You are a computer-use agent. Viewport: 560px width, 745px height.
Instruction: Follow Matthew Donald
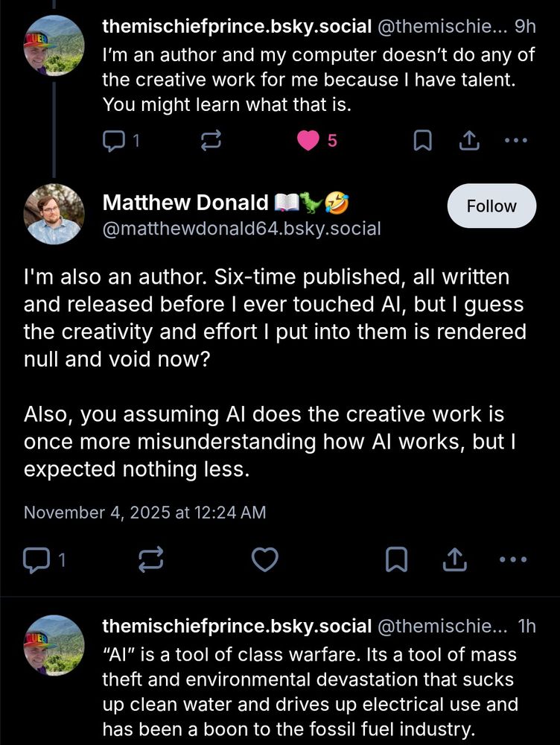491,206
